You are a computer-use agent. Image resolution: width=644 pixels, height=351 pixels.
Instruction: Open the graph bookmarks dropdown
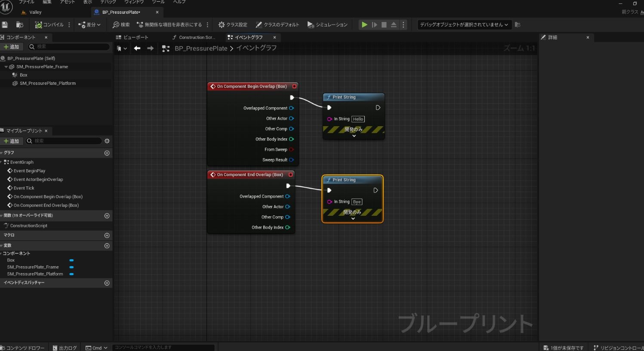tap(122, 49)
